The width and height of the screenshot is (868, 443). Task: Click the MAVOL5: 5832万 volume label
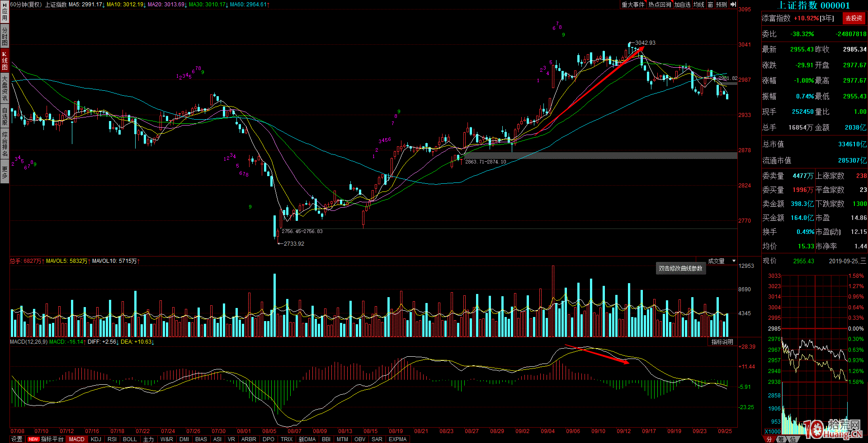[x=68, y=261]
